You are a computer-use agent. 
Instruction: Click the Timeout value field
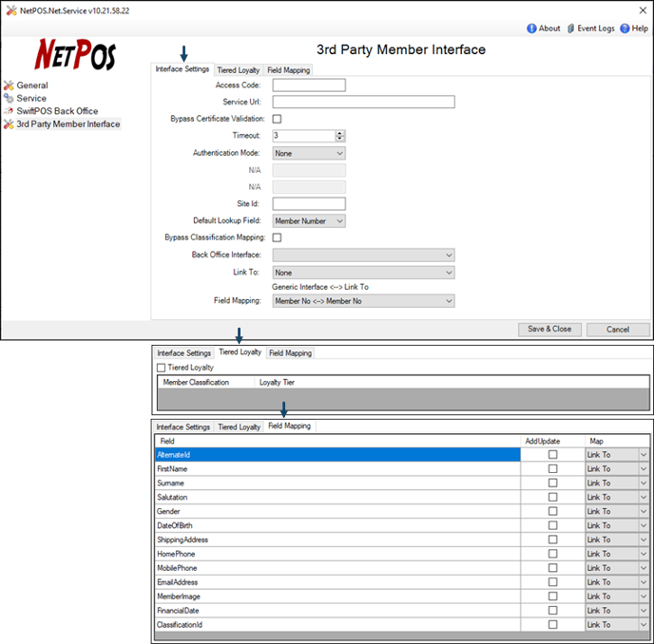(x=304, y=136)
